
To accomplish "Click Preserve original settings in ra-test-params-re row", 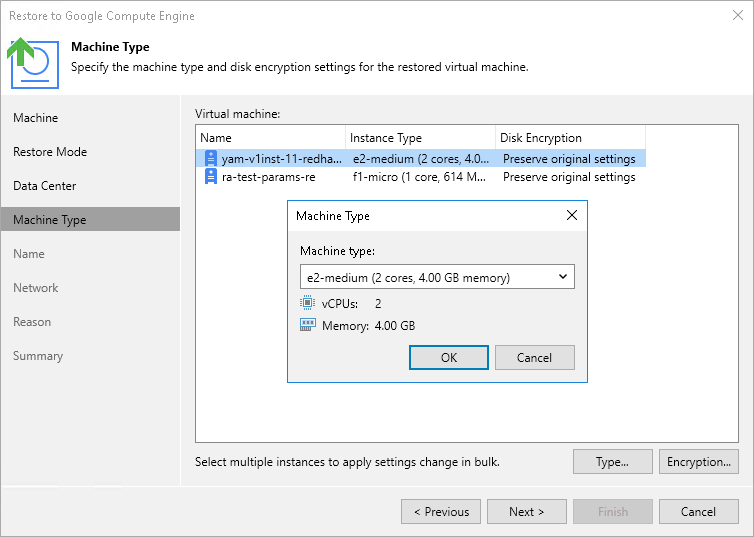I will [x=569, y=177].
